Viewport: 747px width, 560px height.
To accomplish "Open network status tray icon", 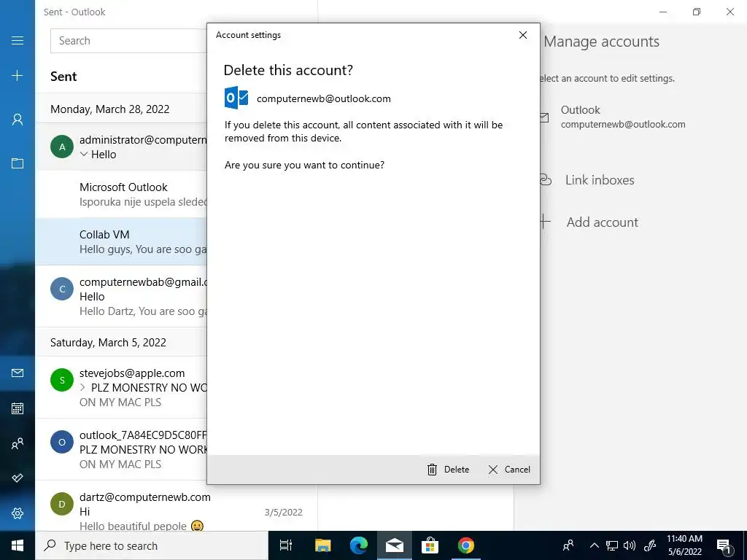I will pyautogui.click(x=612, y=545).
